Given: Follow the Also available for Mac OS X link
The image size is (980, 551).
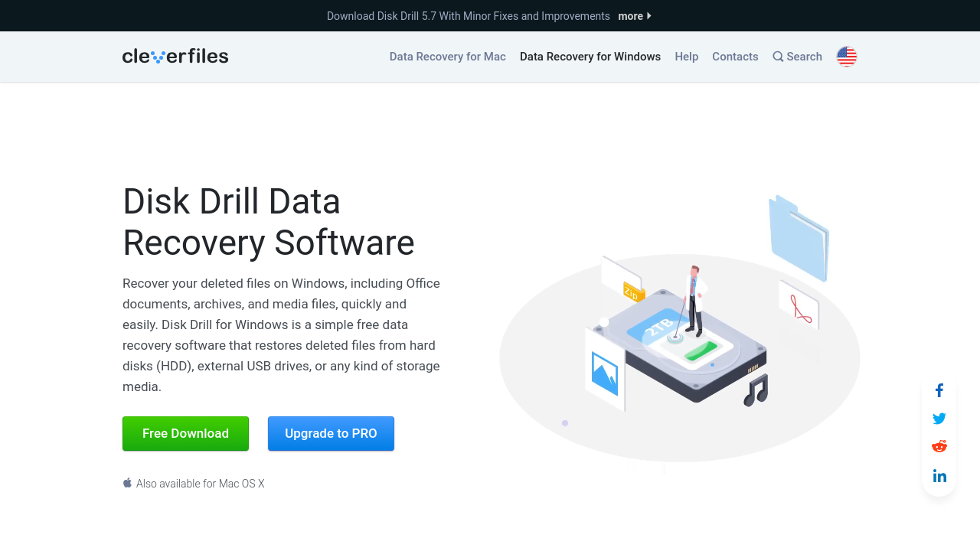Looking at the screenshot, I should pyautogui.click(x=200, y=484).
